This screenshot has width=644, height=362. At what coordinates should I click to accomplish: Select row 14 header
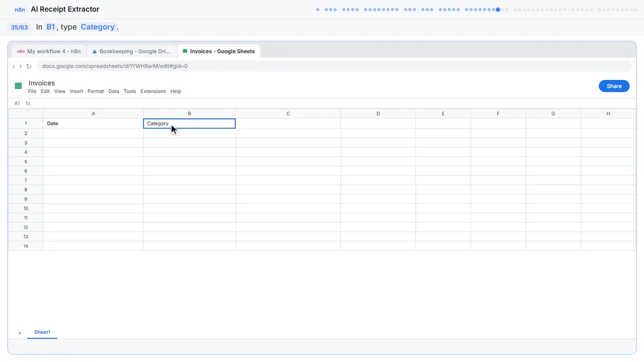click(x=26, y=246)
